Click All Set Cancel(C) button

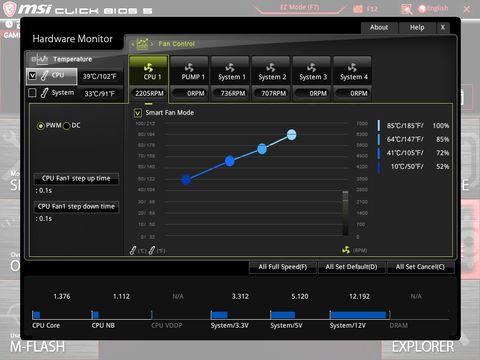420,267
